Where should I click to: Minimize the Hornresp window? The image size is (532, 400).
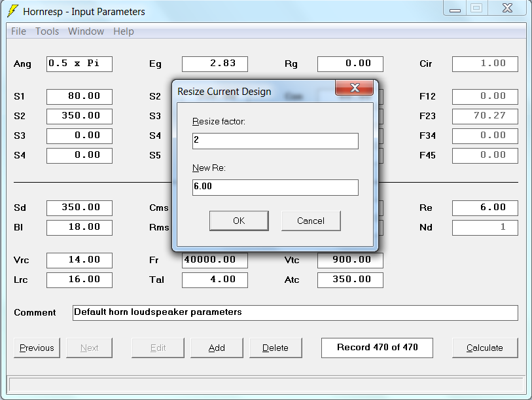455,9
